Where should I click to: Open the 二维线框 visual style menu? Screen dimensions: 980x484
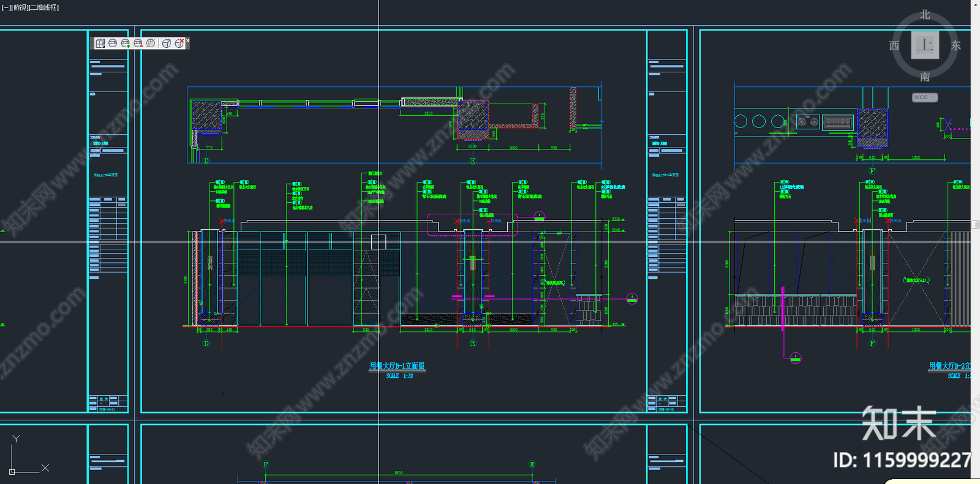43,8
